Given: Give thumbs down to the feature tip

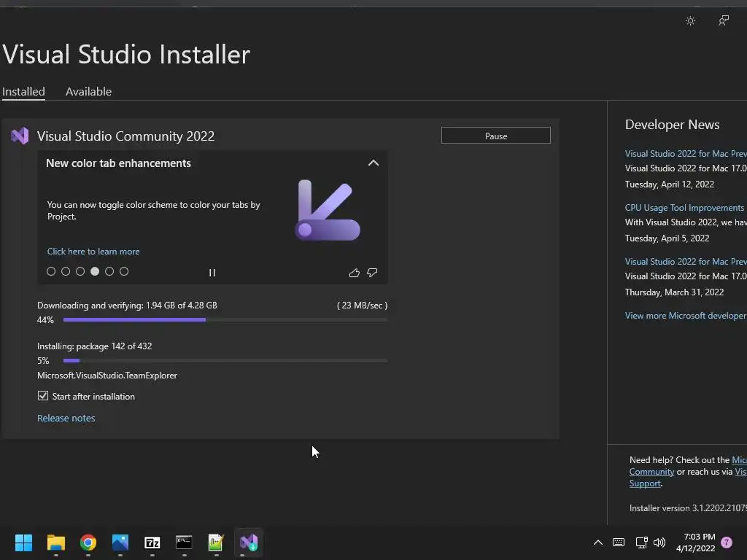Looking at the screenshot, I should (372, 273).
